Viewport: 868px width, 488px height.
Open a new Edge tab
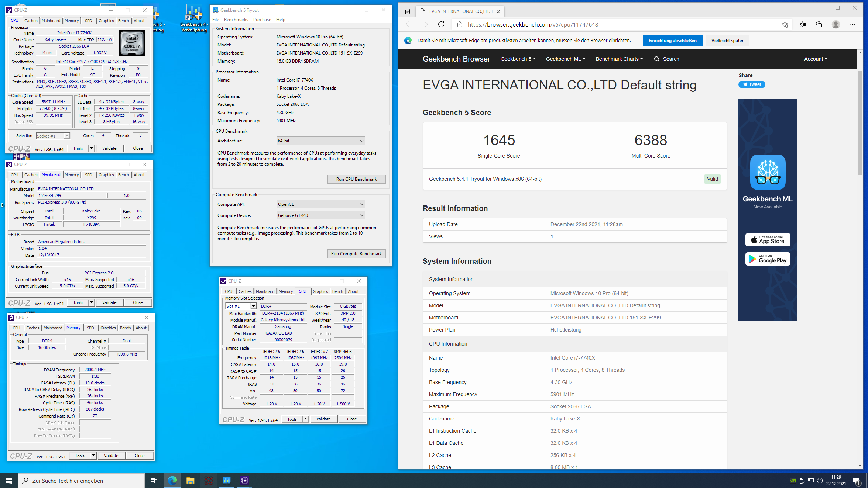511,11
